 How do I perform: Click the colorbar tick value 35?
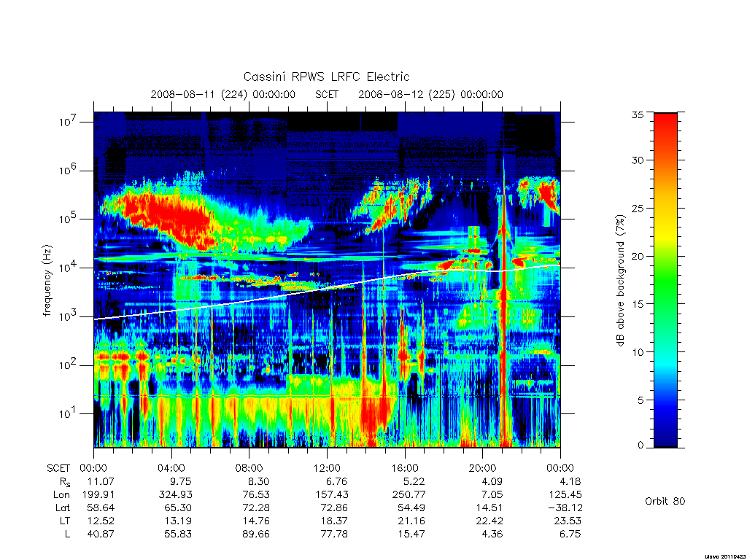coord(638,114)
